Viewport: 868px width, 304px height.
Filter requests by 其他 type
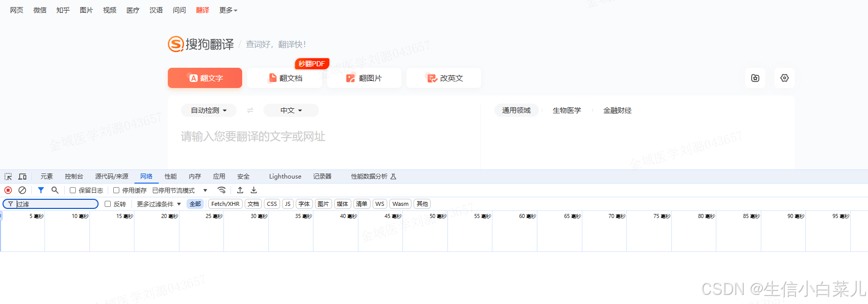422,204
